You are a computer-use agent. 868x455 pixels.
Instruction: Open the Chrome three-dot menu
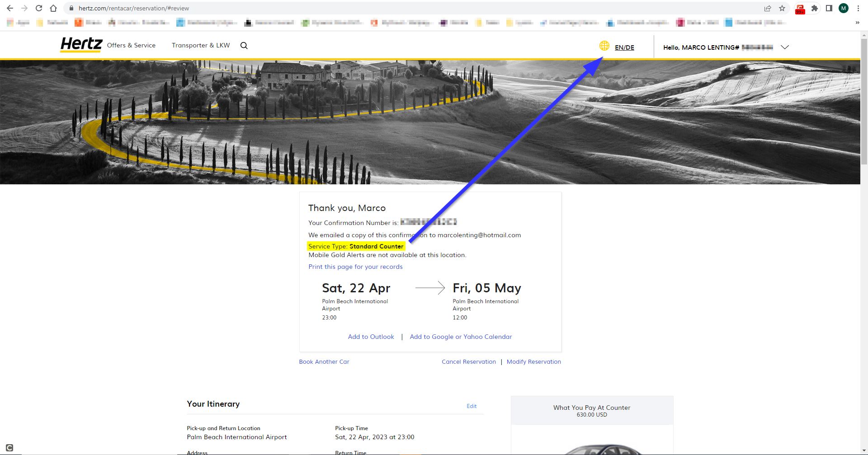coord(858,8)
